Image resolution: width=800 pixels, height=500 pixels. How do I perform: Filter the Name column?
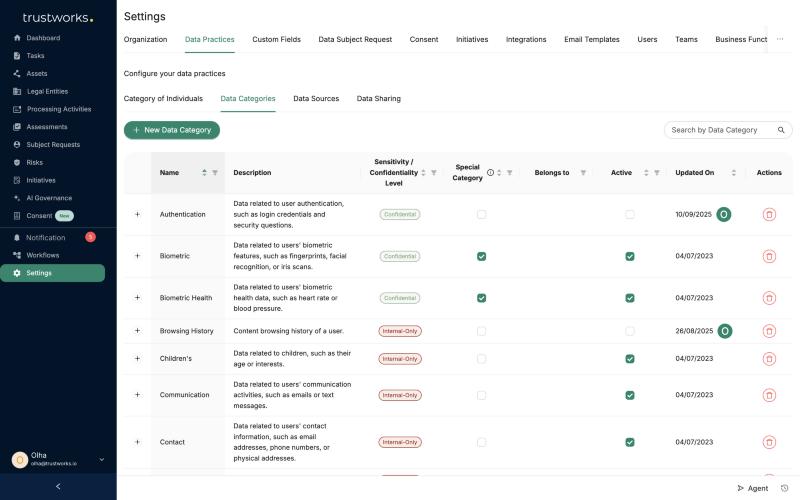[215, 172]
